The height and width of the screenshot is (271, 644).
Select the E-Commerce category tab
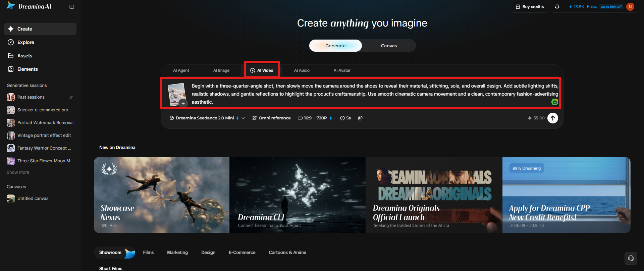click(242, 253)
